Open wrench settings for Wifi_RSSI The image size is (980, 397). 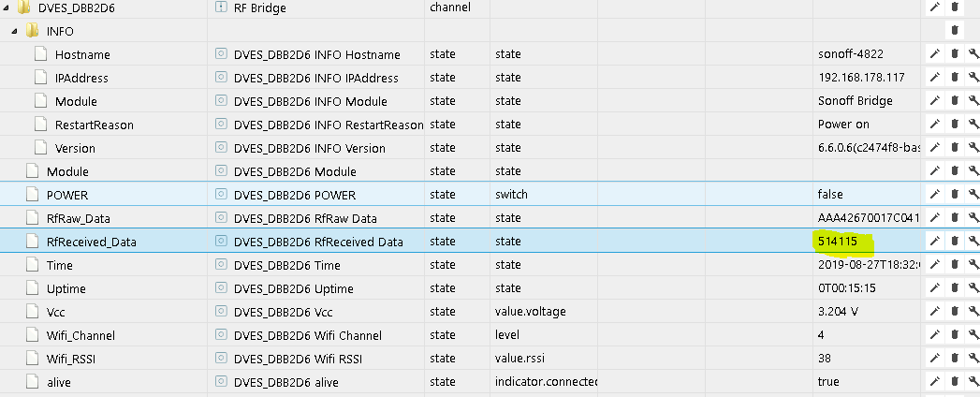[973, 359]
